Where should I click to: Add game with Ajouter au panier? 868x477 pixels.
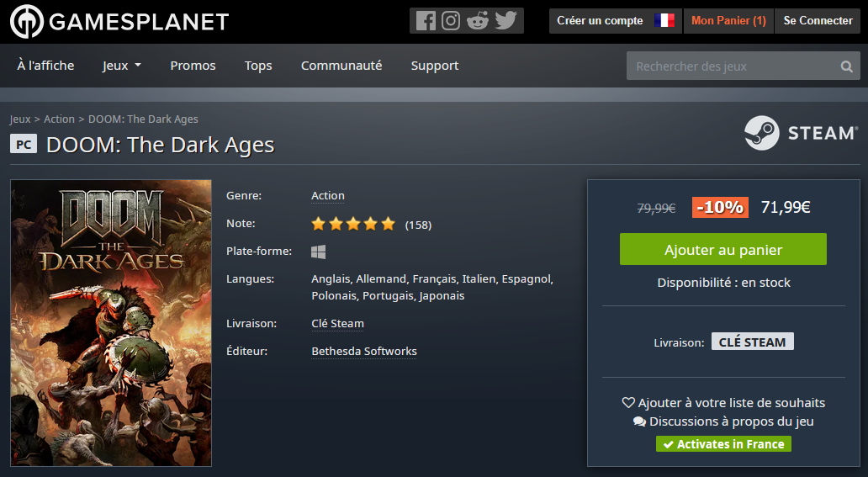click(723, 249)
